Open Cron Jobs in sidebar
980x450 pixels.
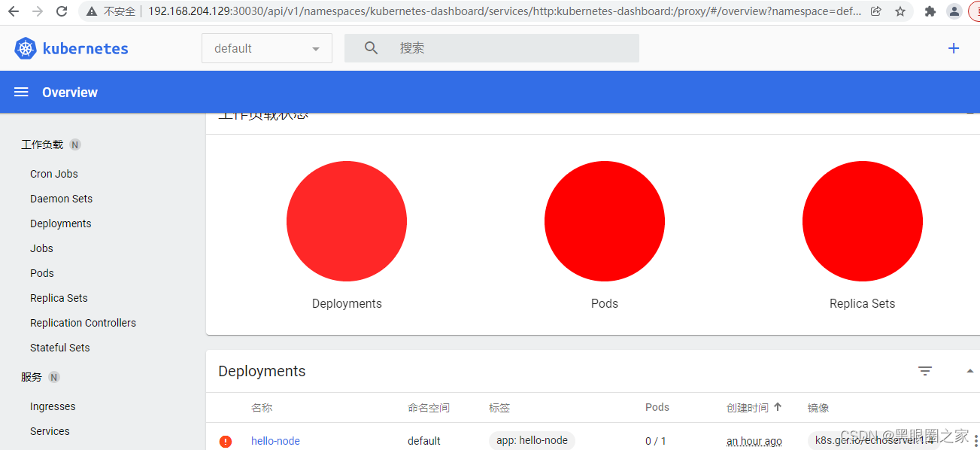54,174
